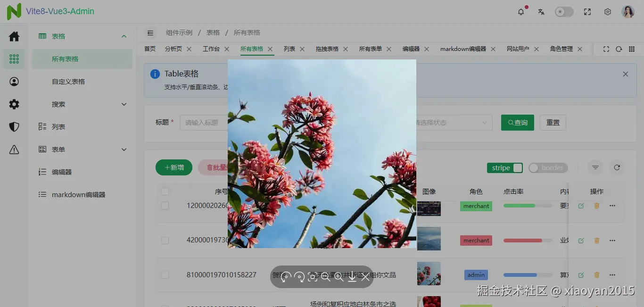Open the warning triangle sidebar icon
Screen dimensions: 644x307
click(14, 149)
